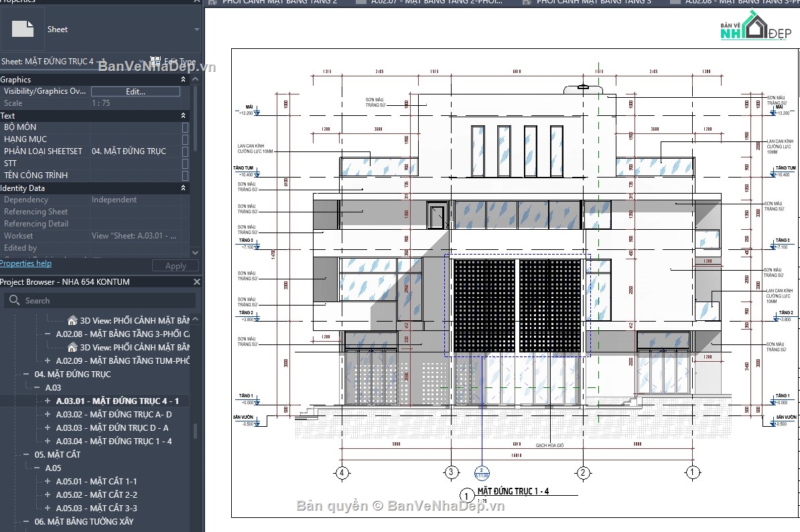Select the GẠCH HOA GIÓ annotation text
The image size is (800, 532).
pyautogui.click(x=549, y=446)
